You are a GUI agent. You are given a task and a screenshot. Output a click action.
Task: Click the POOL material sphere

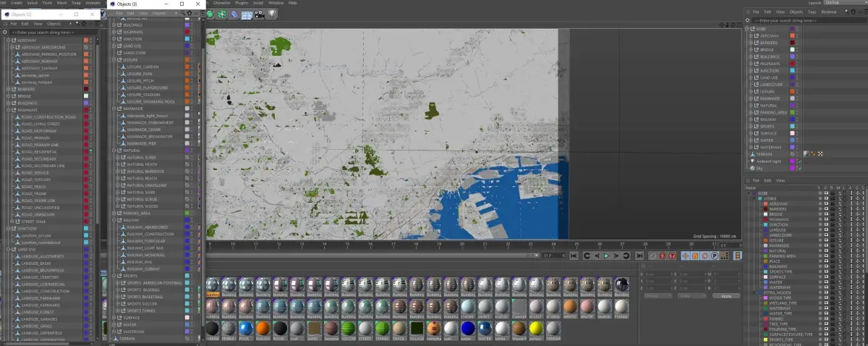click(246, 329)
